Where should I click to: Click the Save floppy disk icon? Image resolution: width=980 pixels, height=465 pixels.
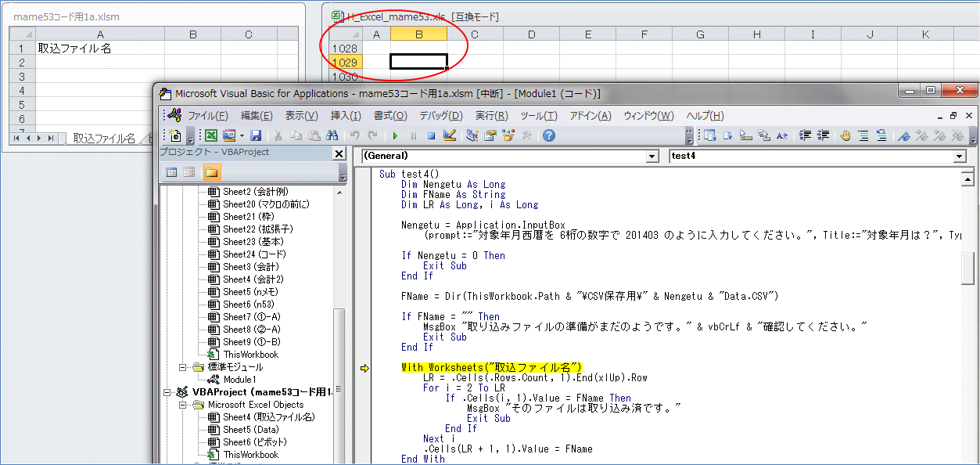(256, 135)
